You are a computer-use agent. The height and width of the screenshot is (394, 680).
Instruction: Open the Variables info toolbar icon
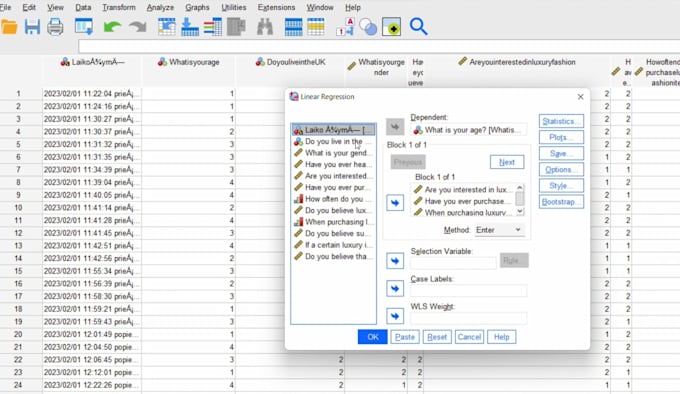[x=212, y=27]
